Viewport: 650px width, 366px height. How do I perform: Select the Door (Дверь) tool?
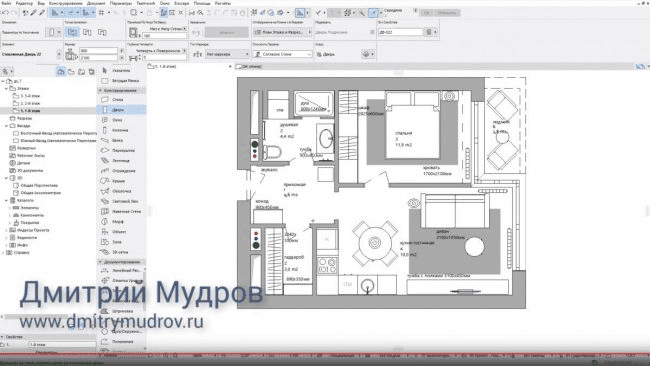[x=121, y=110]
